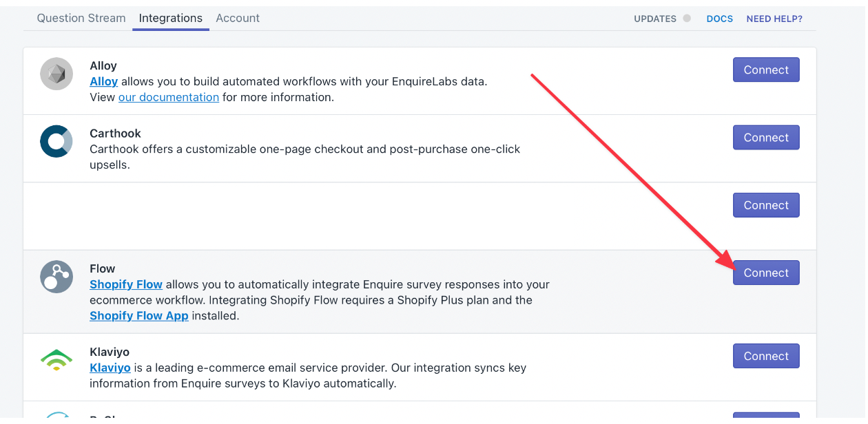Image resolution: width=868 pixels, height=424 pixels.
Task: Open the Alloy hyperlink in description
Action: point(104,81)
